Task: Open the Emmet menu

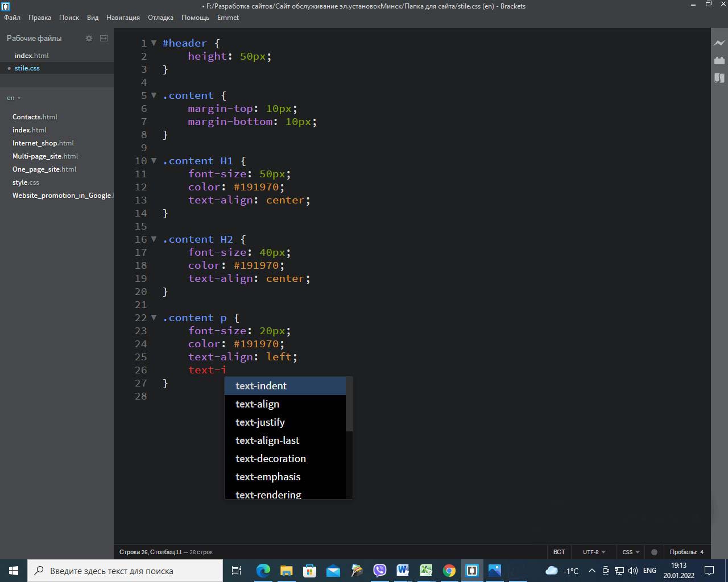Action: [x=227, y=18]
